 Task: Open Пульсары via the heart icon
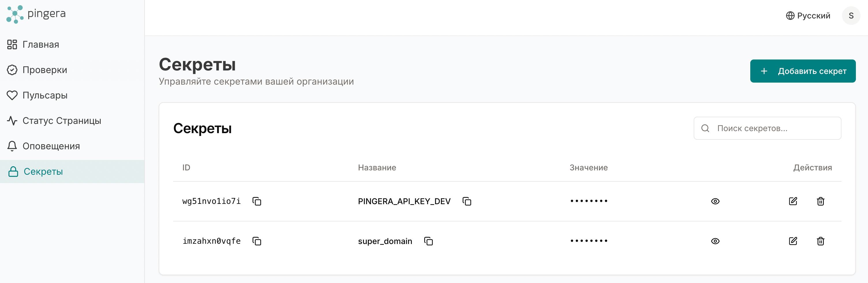pos(12,95)
